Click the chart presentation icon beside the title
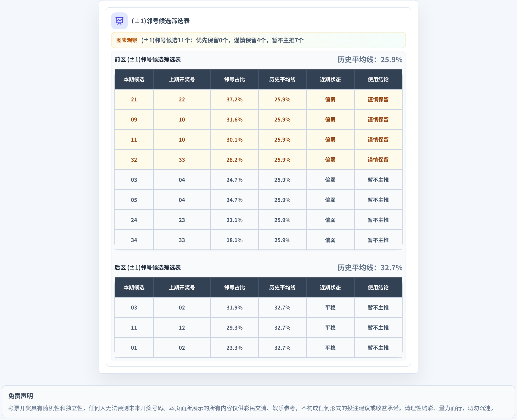This screenshot has width=517, height=420. pyautogui.click(x=119, y=21)
